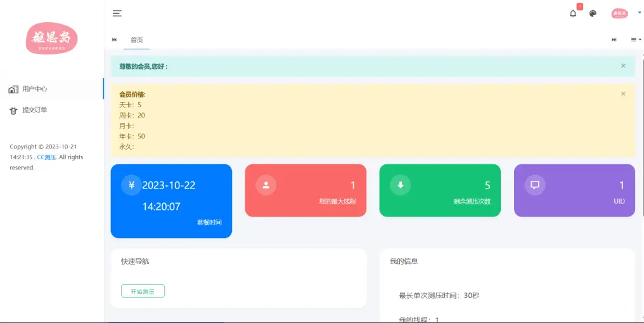Click the 月卡 price line
The width and height of the screenshot is (644, 323).
pos(127,126)
